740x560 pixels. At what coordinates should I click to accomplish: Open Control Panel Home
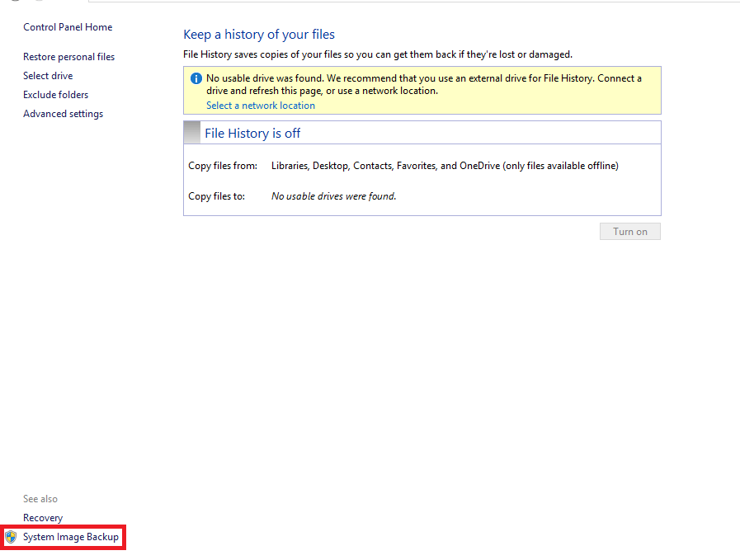click(x=68, y=27)
